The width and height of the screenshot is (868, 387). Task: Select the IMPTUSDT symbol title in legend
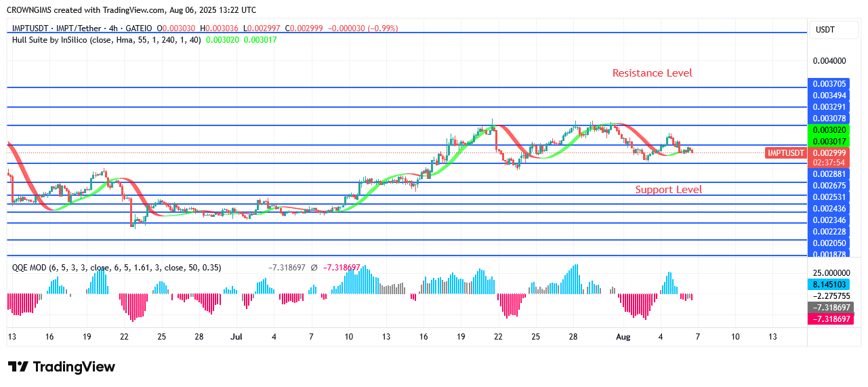point(32,28)
